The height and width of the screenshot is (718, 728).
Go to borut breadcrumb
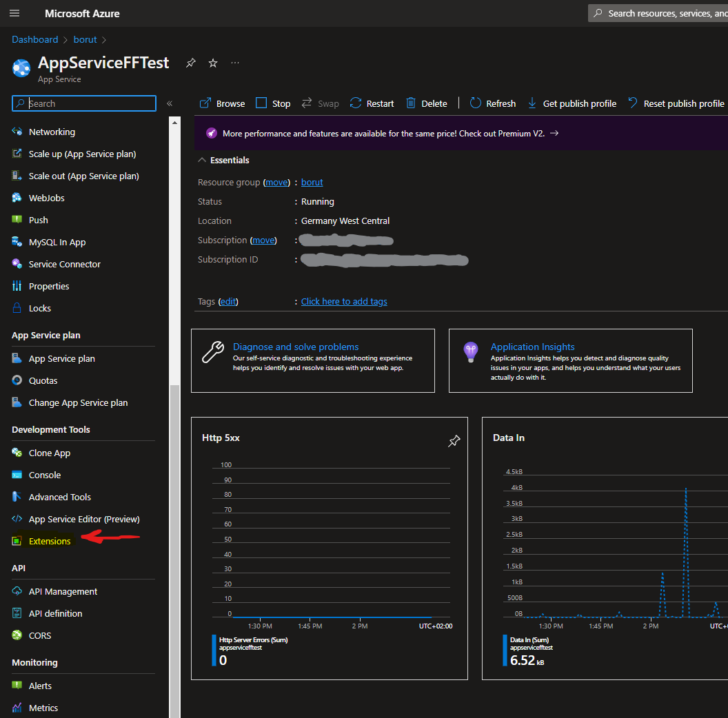tap(85, 39)
